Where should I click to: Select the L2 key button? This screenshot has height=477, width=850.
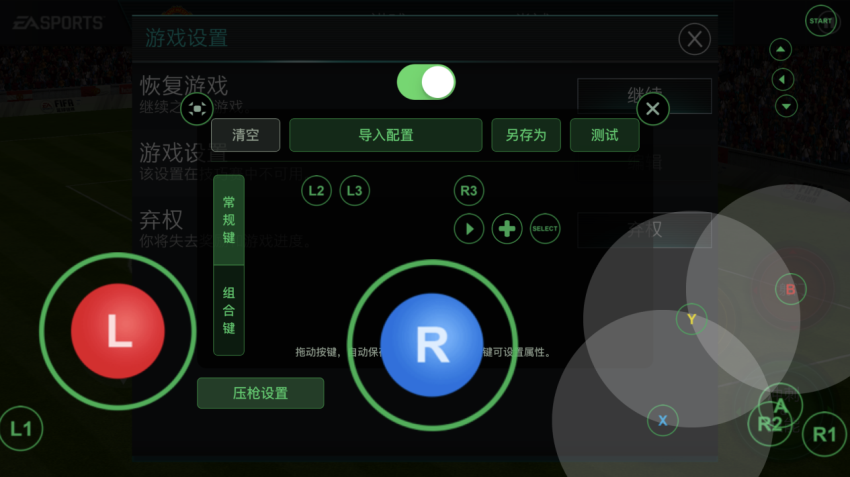coord(316,191)
